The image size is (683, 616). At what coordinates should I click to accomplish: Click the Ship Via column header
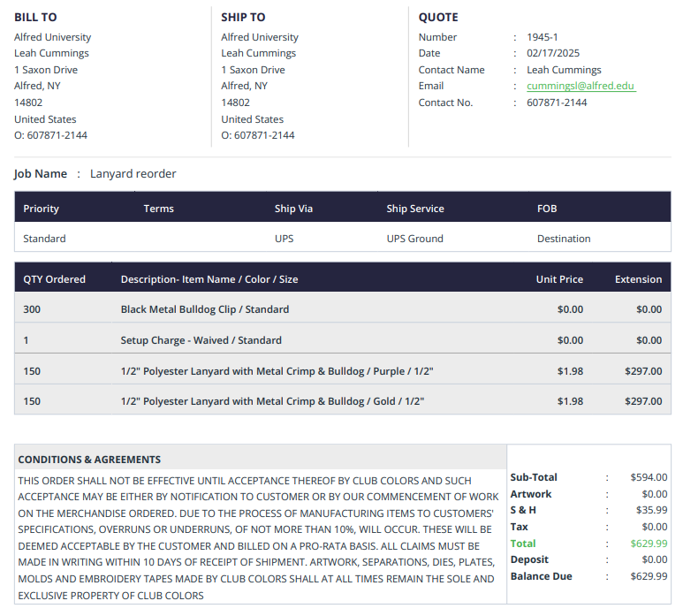pyautogui.click(x=293, y=209)
